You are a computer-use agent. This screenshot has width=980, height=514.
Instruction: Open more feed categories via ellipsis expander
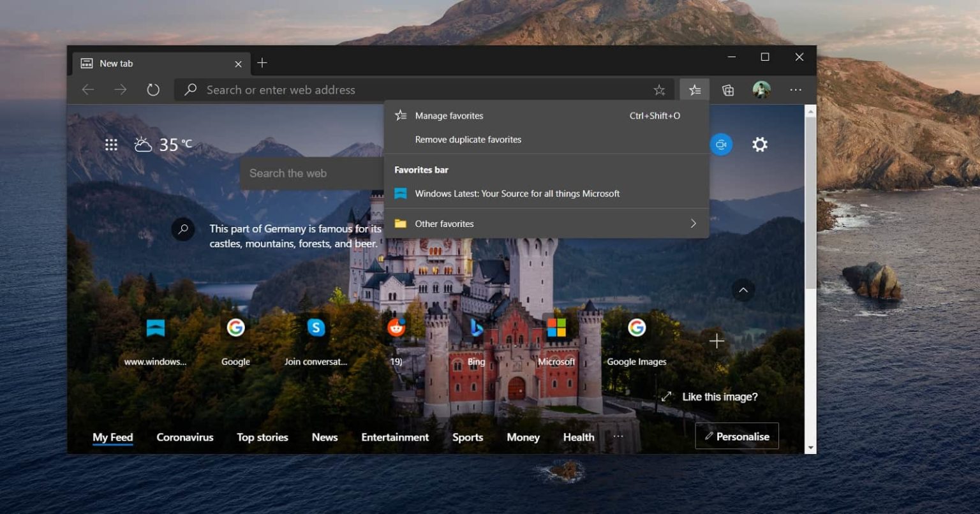click(x=617, y=436)
